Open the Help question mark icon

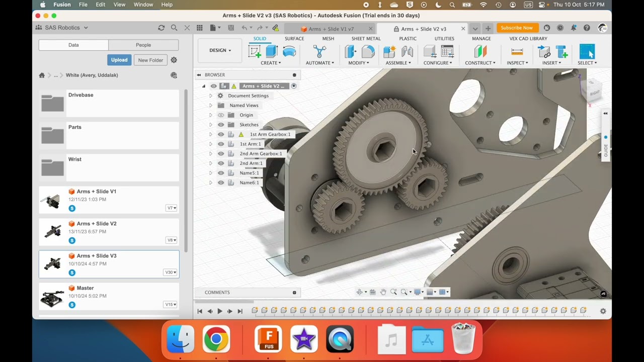pyautogui.click(x=587, y=28)
